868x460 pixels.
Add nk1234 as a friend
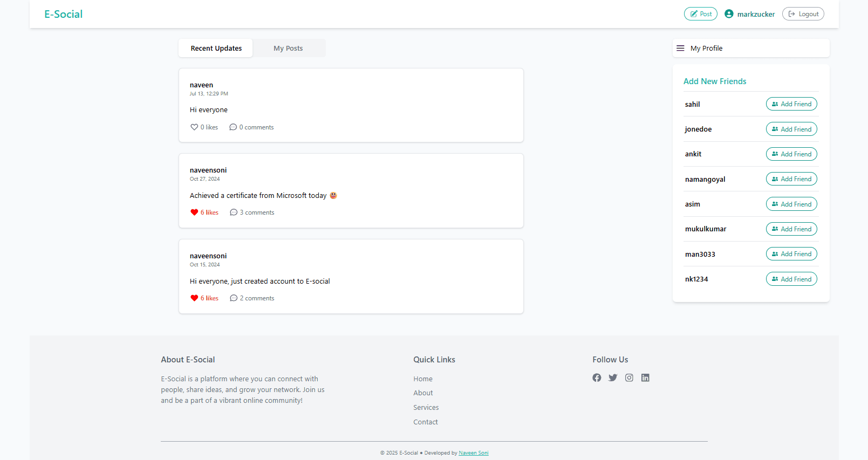click(791, 279)
